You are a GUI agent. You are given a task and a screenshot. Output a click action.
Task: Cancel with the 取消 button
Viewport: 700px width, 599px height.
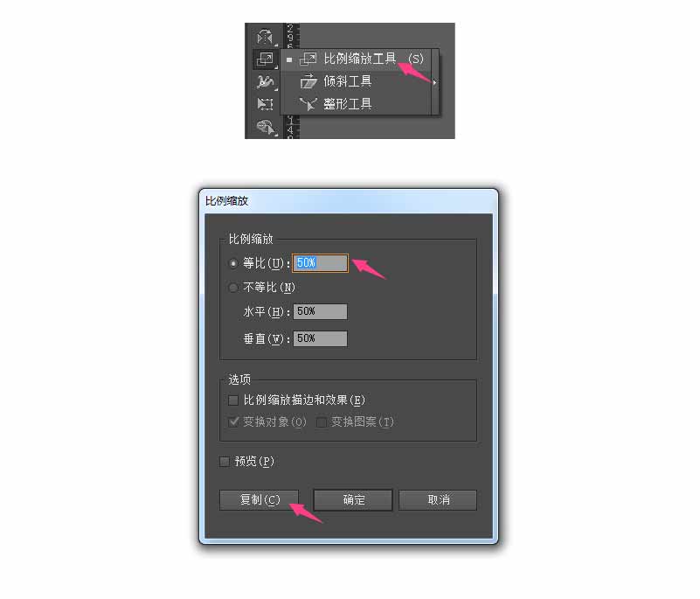(438, 500)
